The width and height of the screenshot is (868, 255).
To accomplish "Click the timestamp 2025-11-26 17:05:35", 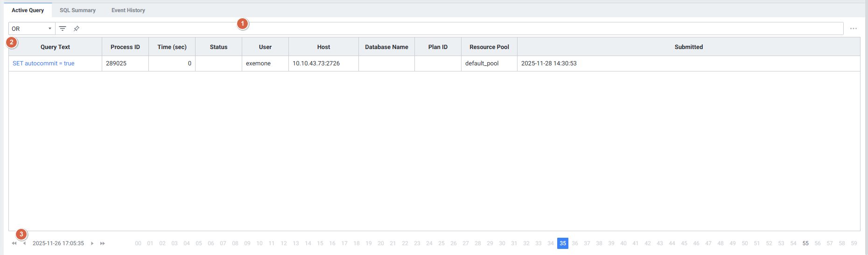I will click(x=58, y=243).
